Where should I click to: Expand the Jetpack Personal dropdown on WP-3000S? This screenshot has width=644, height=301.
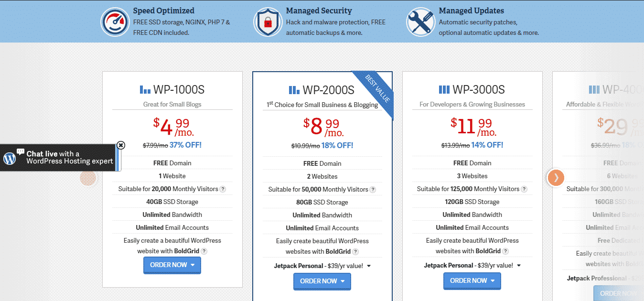519,265
